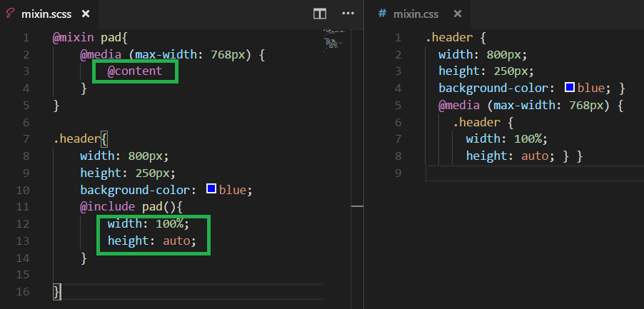644x309 pixels.
Task: Click the Sass file icon on mixin.scss tab
Action: (x=9, y=14)
